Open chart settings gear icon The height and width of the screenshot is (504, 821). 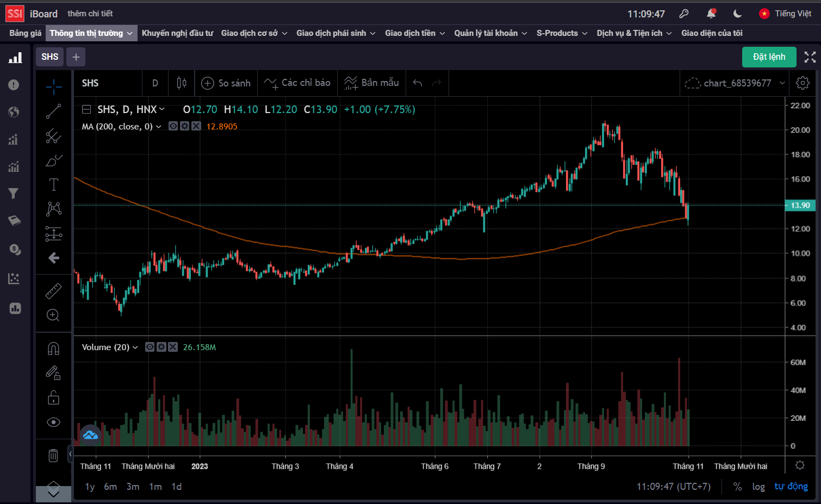click(803, 83)
